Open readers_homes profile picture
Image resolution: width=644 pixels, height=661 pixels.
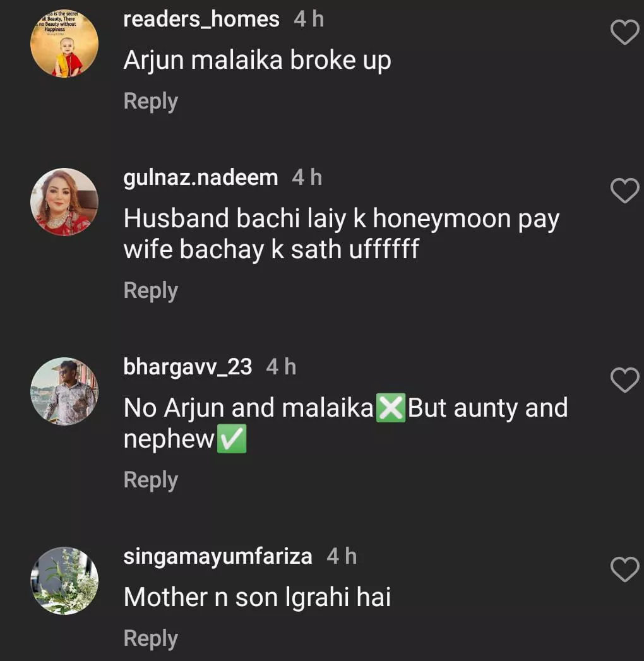coord(64,44)
